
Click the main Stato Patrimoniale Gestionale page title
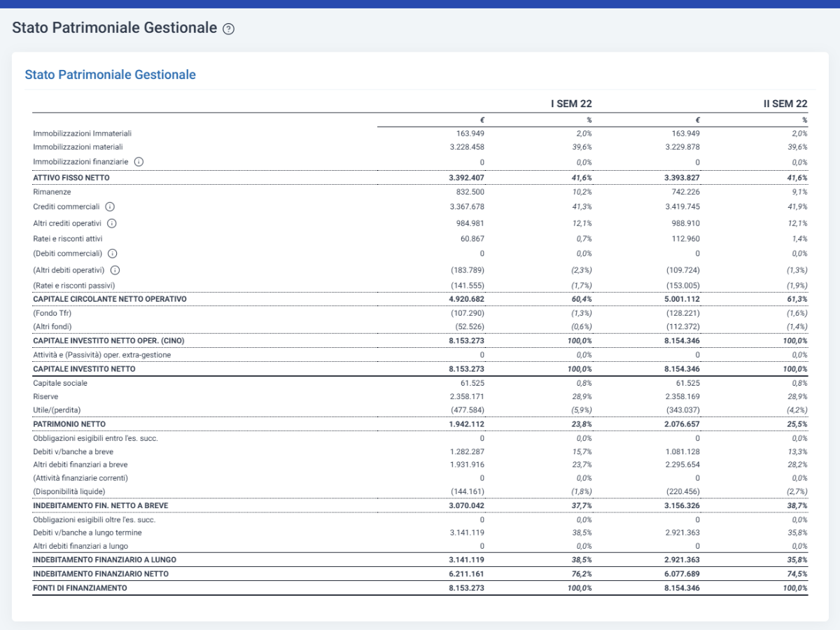pos(115,28)
